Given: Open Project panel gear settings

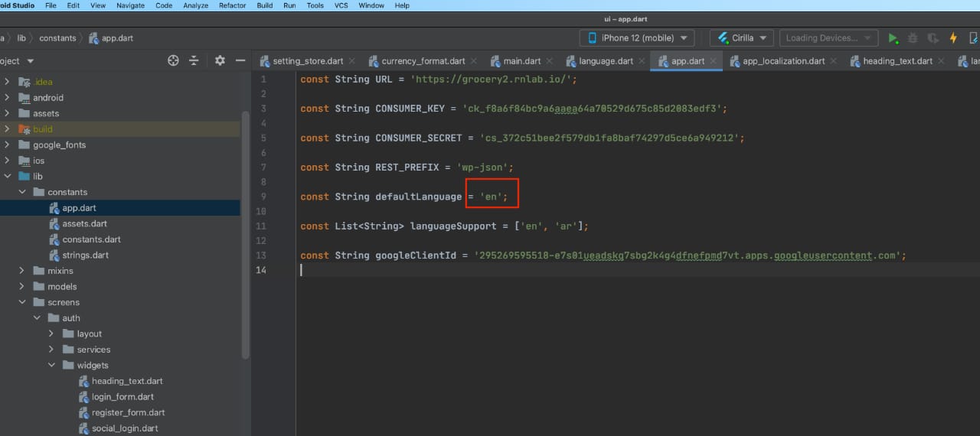Looking at the screenshot, I should pos(220,60).
